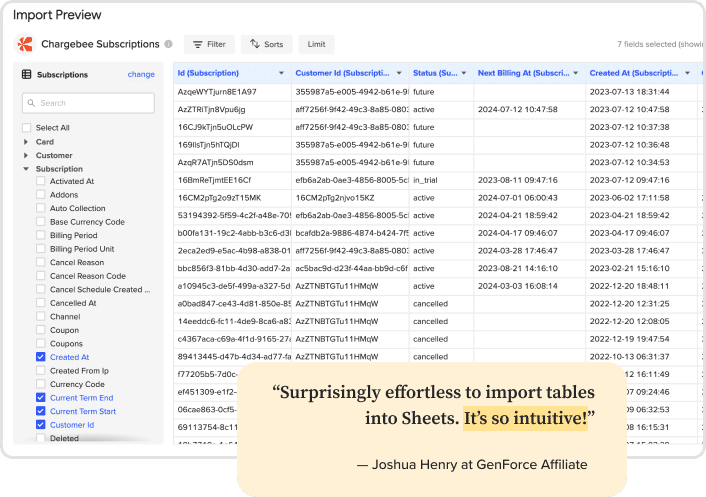The width and height of the screenshot is (706, 497).
Task: Select cell AzqR7ATjn5DS0dsm
Action: click(x=232, y=163)
